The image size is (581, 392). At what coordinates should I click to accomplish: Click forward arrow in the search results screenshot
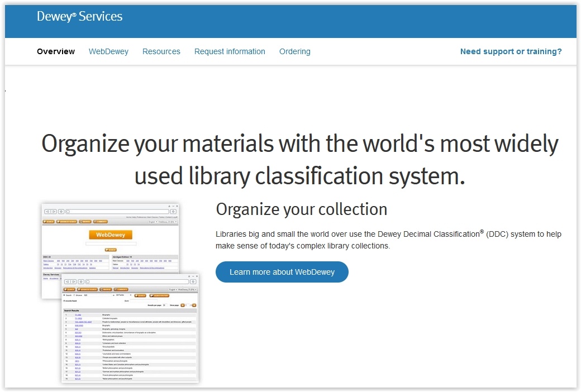[74, 282]
